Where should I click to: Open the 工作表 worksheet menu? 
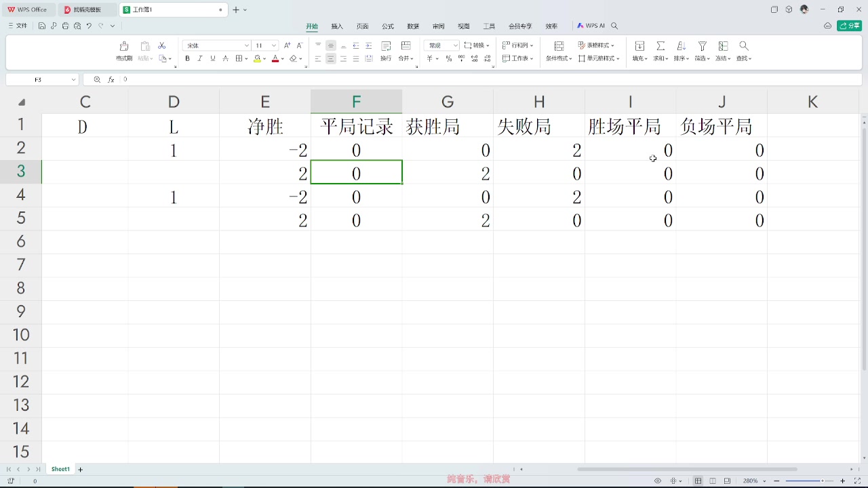(x=518, y=59)
